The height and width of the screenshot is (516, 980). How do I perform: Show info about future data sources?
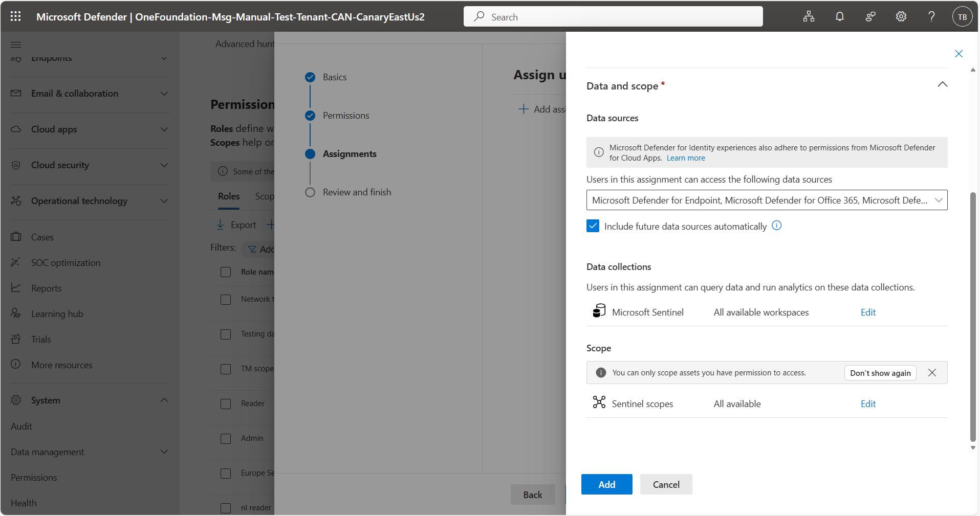(x=777, y=226)
